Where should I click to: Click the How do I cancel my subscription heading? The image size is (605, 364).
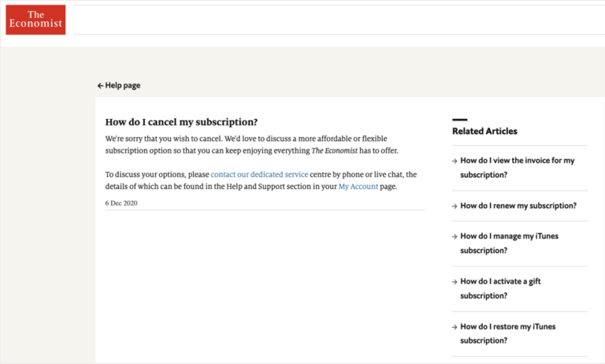[181, 122]
